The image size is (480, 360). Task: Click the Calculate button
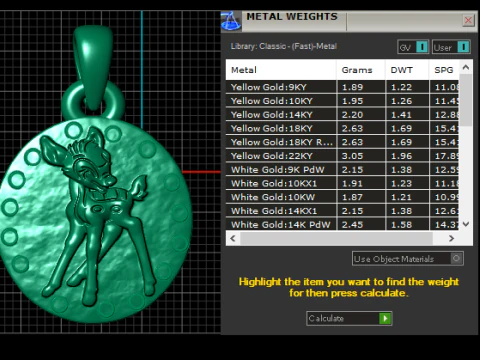[x=349, y=318]
